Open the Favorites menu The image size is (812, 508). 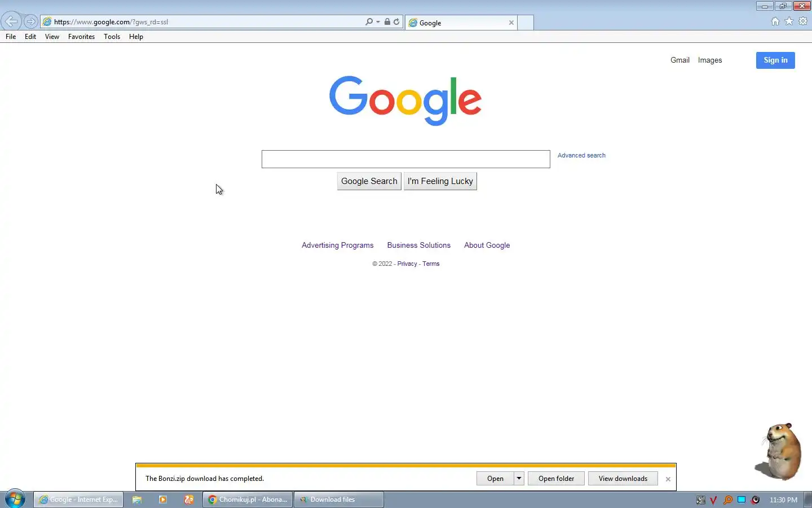click(x=81, y=37)
